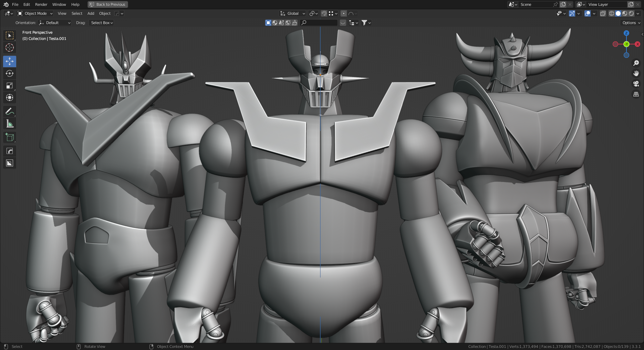
Task: Click the rounded-corner tool below Add Cube
Action: coord(10,151)
